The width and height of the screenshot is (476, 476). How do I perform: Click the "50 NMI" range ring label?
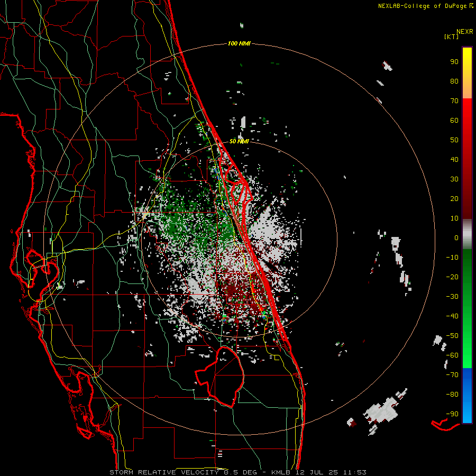tap(239, 141)
